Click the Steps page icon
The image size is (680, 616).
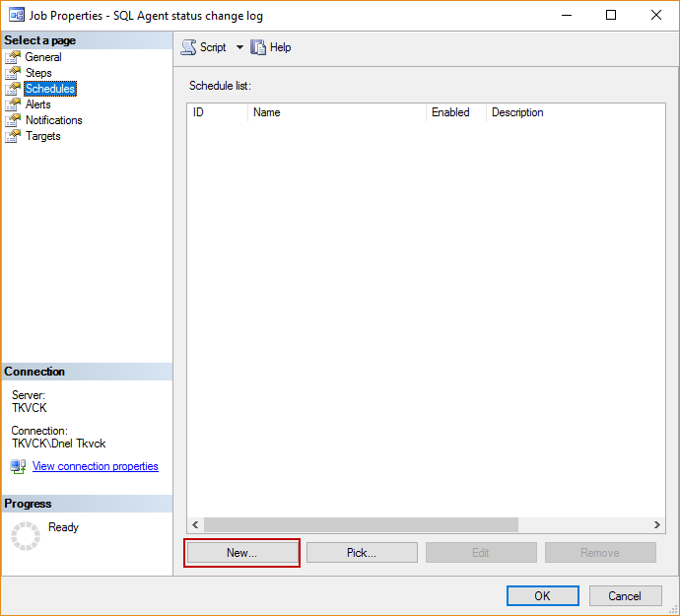click(x=13, y=73)
